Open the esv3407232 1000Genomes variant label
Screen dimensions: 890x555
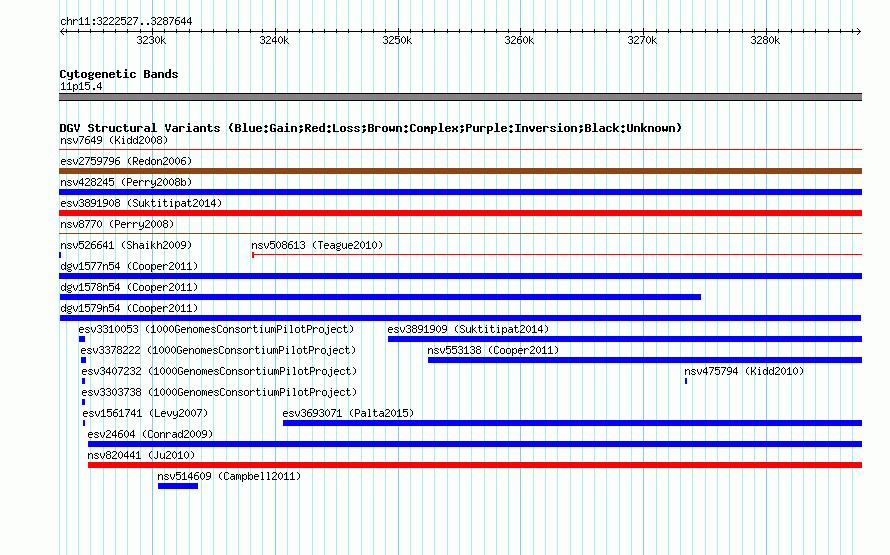click(219, 371)
